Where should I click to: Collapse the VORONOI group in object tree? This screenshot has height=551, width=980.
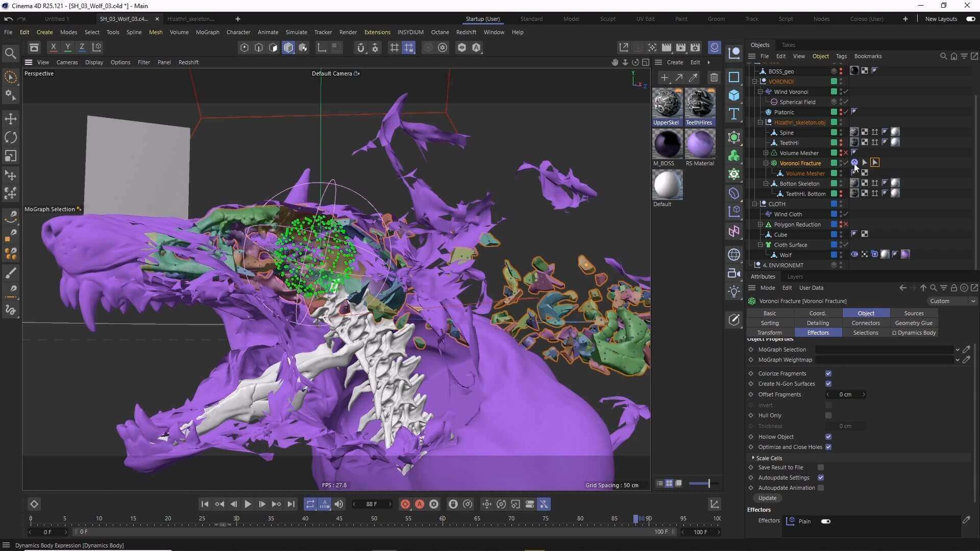(754, 82)
